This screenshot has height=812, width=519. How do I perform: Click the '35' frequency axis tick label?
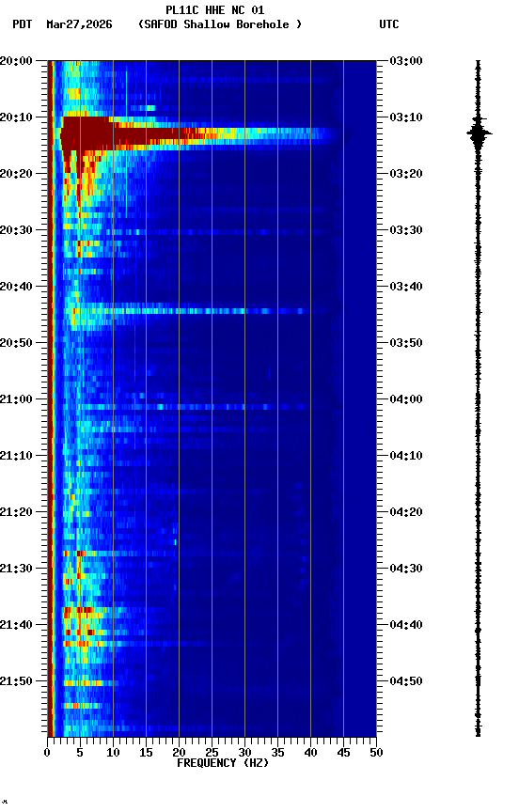pyautogui.click(x=277, y=754)
